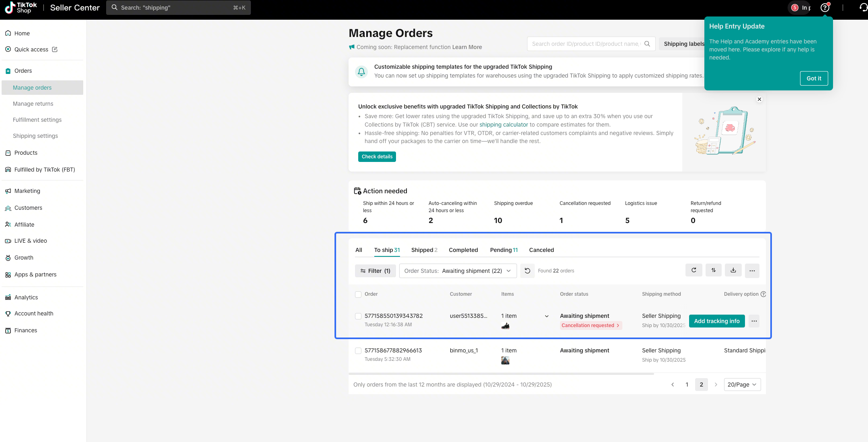Click the order search input field
The image size is (868, 442).
(x=585, y=44)
